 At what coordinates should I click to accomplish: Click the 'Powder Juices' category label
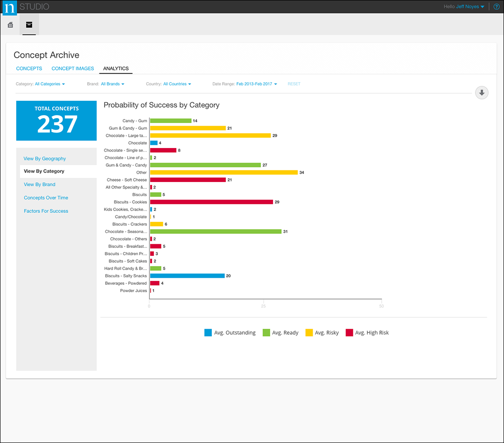[133, 291]
